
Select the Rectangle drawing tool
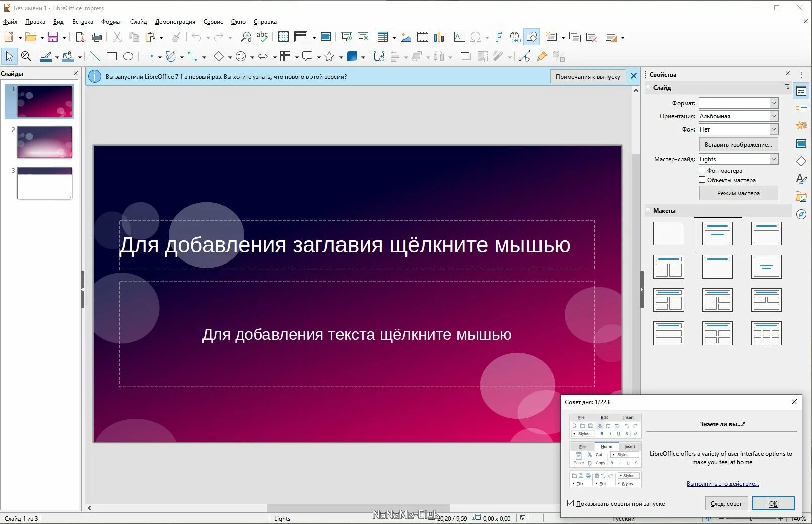pyautogui.click(x=112, y=56)
